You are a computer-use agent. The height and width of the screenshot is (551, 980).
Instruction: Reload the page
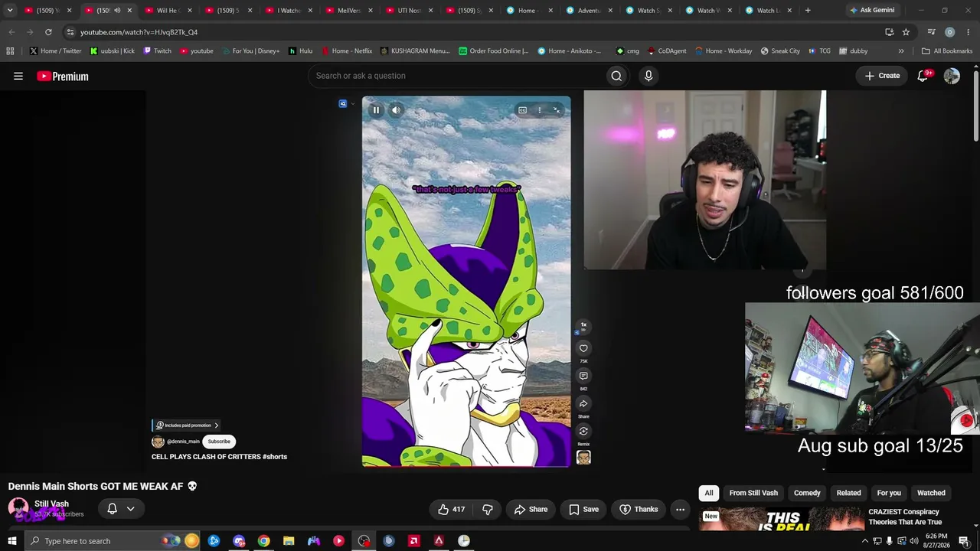click(48, 32)
